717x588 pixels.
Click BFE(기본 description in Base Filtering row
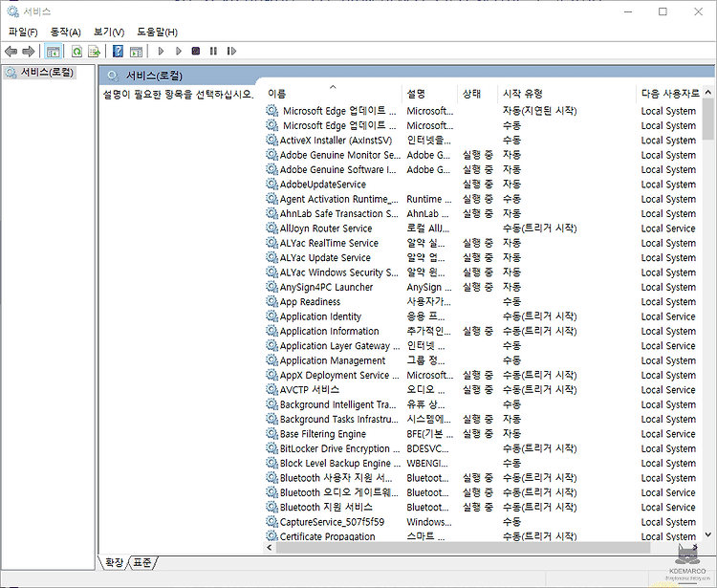tap(430, 433)
